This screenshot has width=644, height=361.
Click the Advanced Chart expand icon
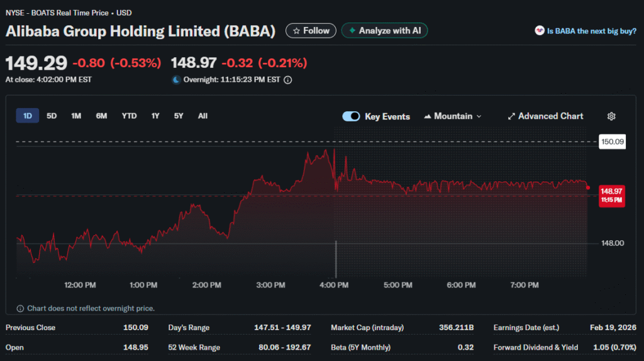coord(511,116)
